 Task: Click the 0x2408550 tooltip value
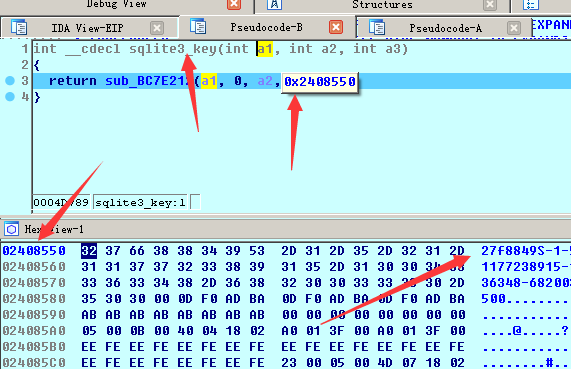click(x=320, y=82)
